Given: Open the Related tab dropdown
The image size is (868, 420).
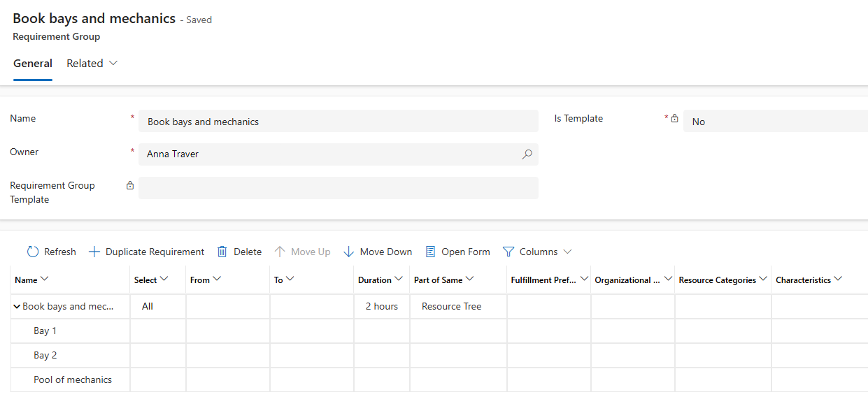Looking at the screenshot, I should click(x=92, y=63).
